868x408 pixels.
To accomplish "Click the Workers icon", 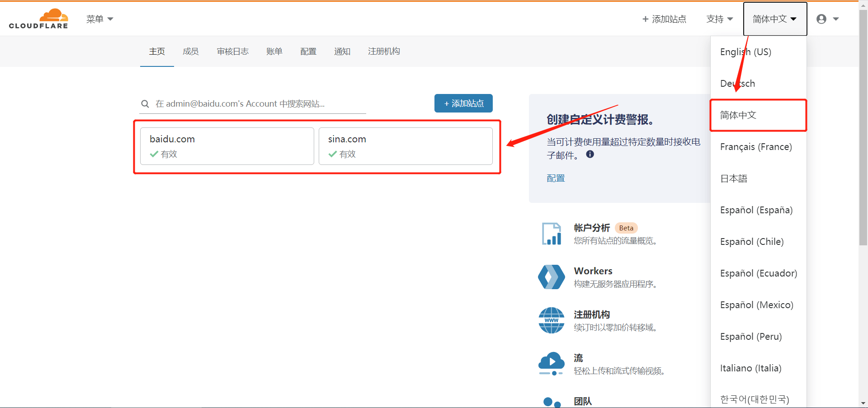I will pyautogui.click(x=552, y=277).
